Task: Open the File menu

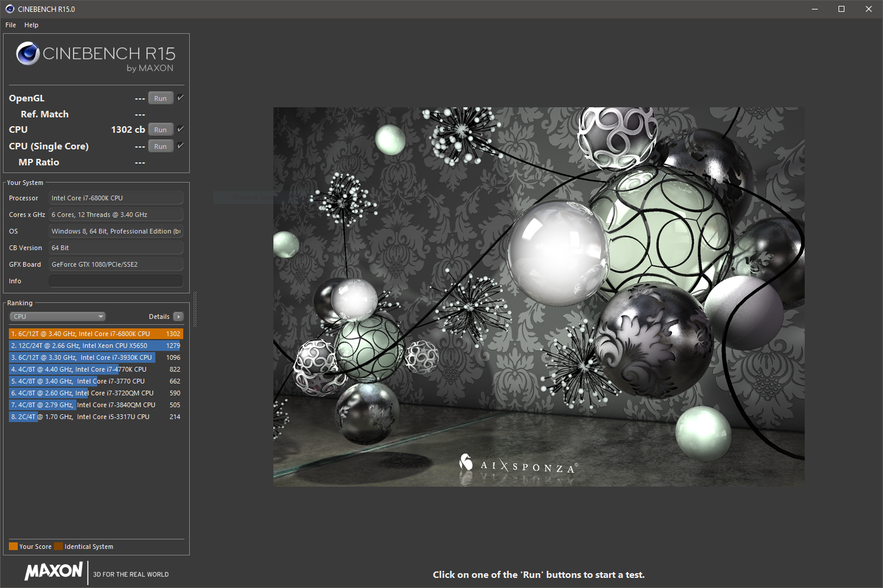Action: click(11, 25)
